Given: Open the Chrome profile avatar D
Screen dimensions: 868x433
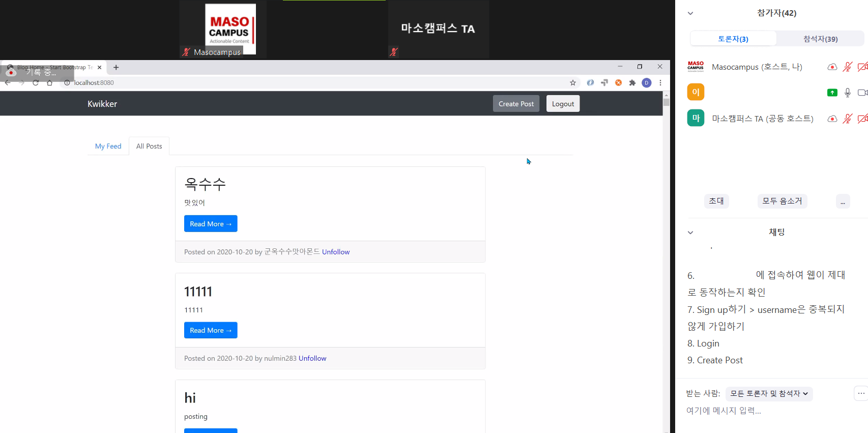Looking at the screenshot, I should click(x=647, y=83).
